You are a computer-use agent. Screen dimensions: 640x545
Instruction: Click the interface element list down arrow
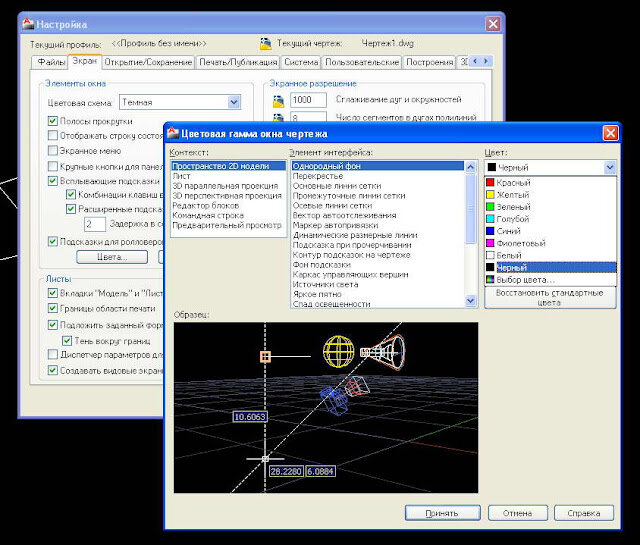point(471,301)
